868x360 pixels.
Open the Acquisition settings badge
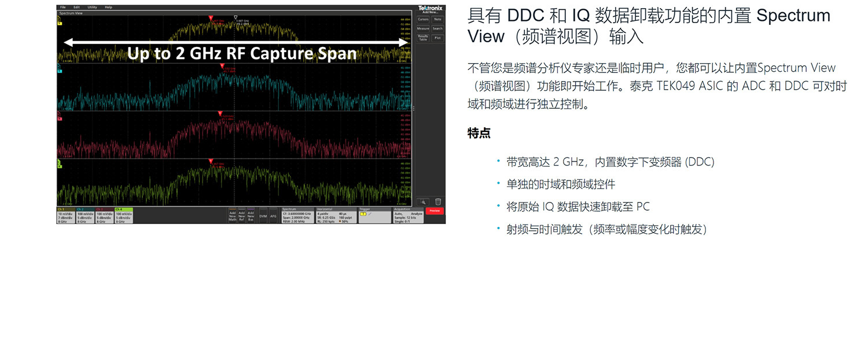click(x=408, y=215)
